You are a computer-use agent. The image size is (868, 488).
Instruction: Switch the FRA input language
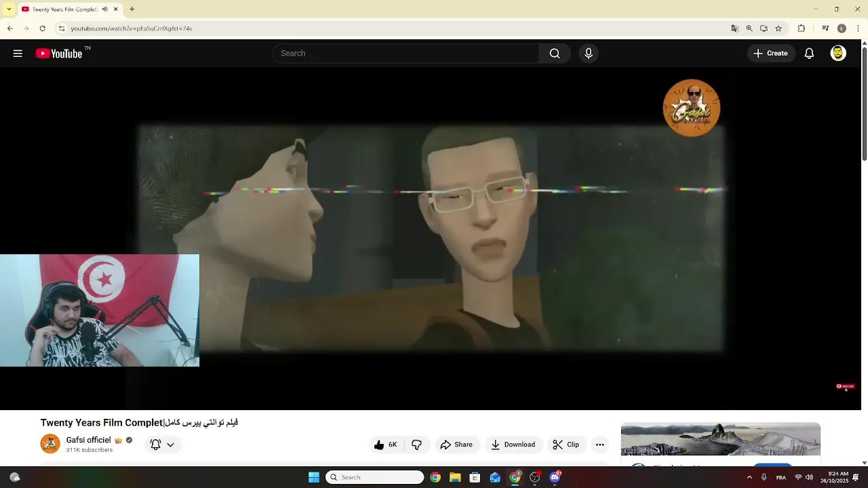tap(781, 477)
